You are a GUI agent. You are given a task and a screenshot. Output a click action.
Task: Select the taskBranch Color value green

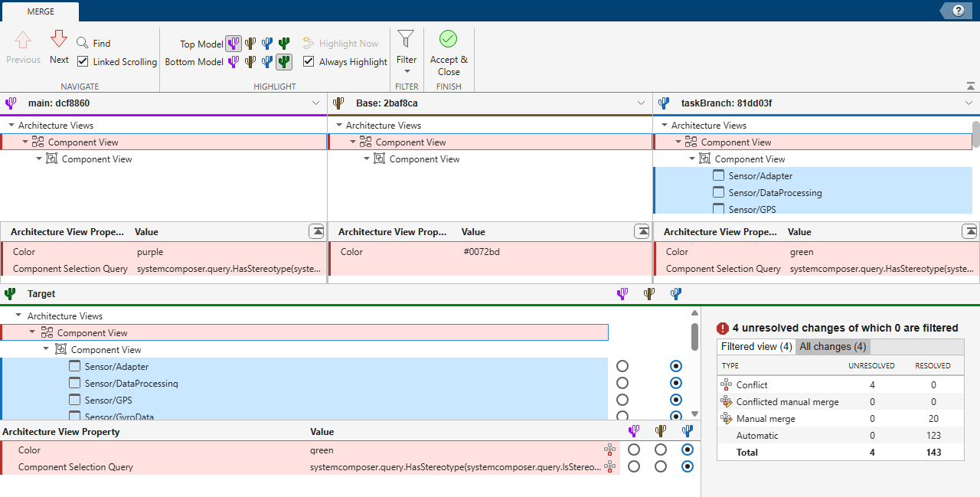[x=802, y=251]
